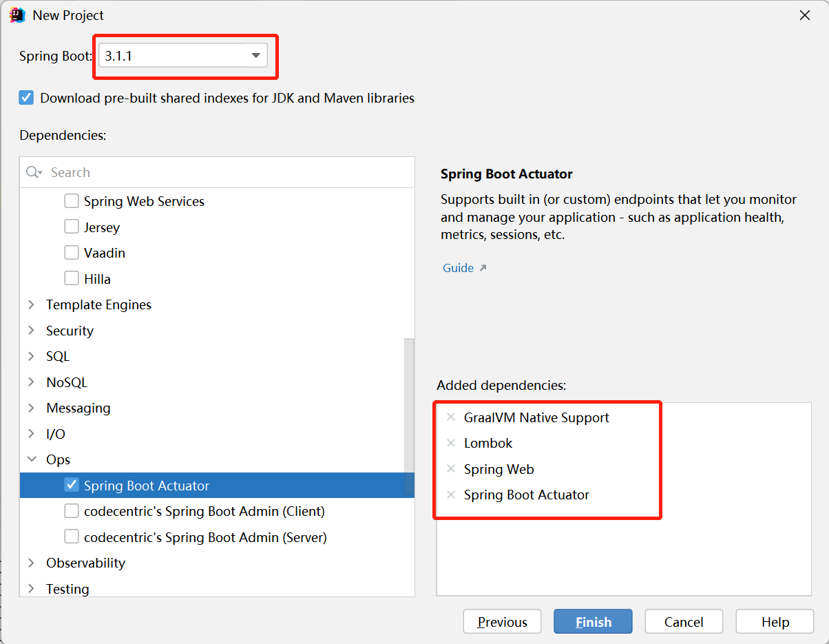
Task: Select the Hilla row label
Action: 97,279
